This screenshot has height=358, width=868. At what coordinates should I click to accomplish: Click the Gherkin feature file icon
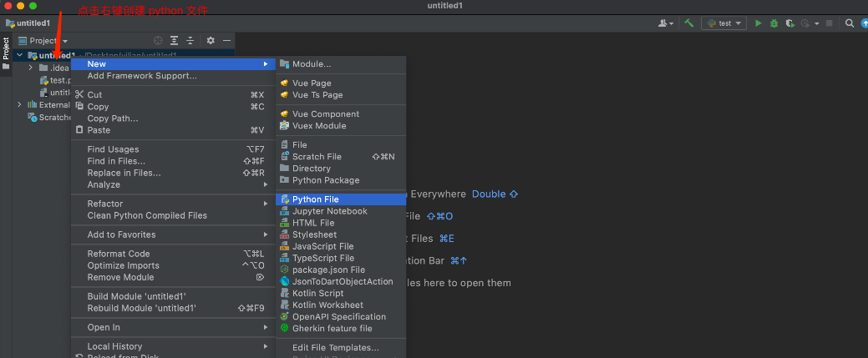pos(285,328)
